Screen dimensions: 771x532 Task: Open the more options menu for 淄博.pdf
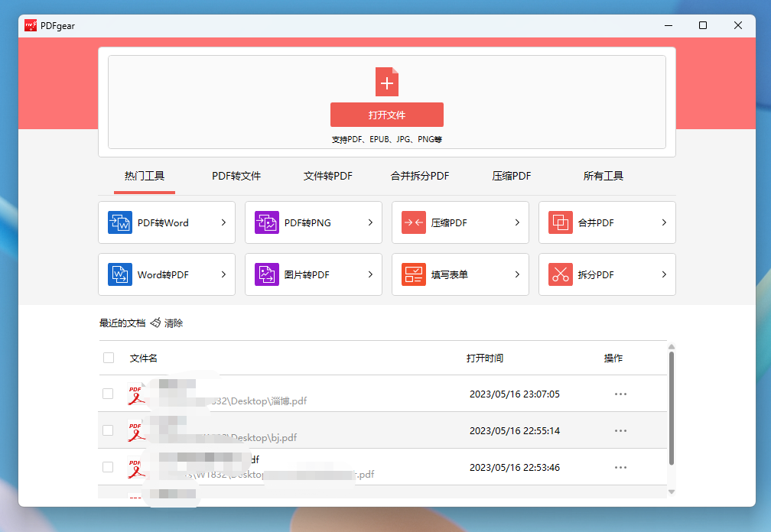pos(620,394)
